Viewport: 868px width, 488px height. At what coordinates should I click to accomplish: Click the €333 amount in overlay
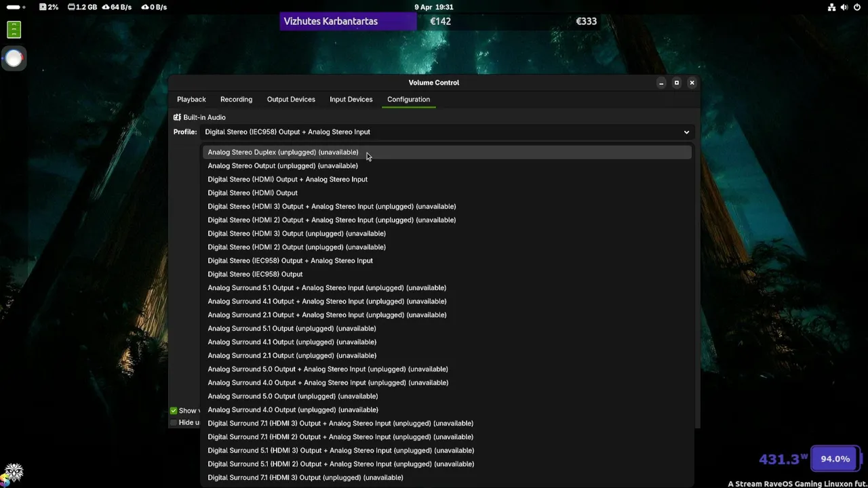[586, 22]
